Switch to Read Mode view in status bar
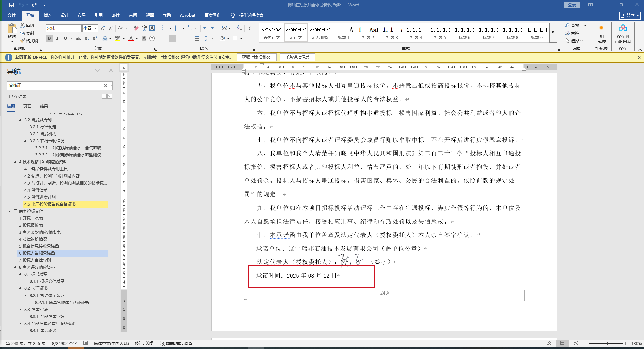The width and height of the screenshot is (644, 349). tap(549, 343)
